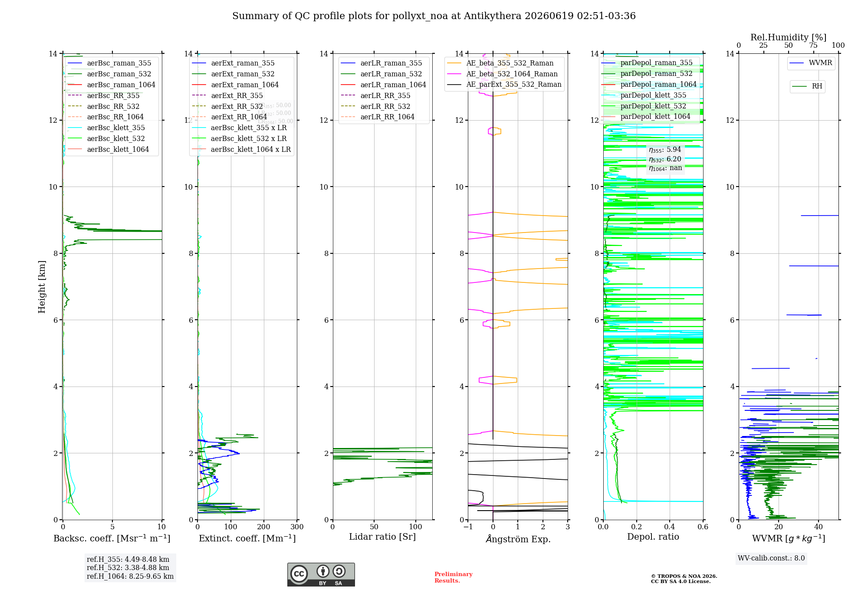This screenshot has width=868, height=590.
Task: Select legend entry aerBsc_raman_532
Action: pyautogui.click(x=110, y=74)
